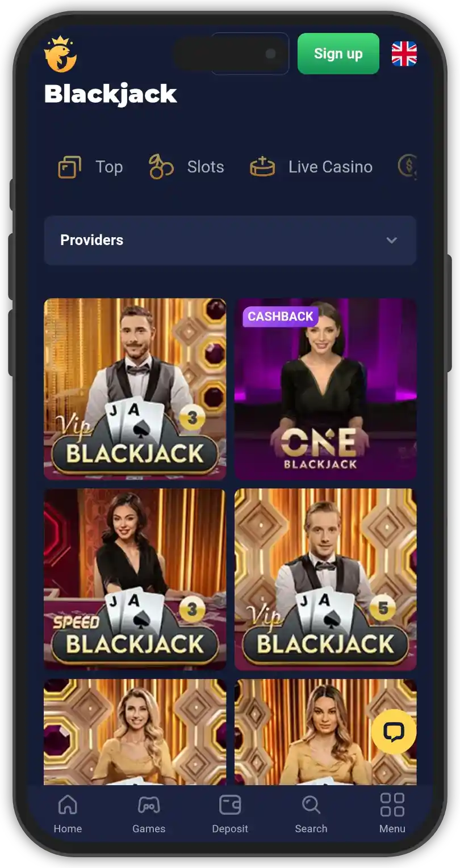Open the Menu grid icon

tap(392, 805)
